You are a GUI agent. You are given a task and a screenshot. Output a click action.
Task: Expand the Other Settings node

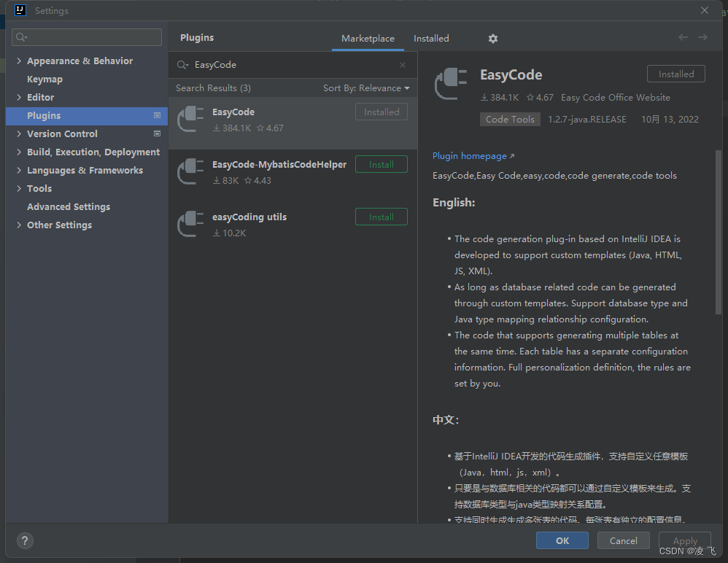tap(19, 225)
